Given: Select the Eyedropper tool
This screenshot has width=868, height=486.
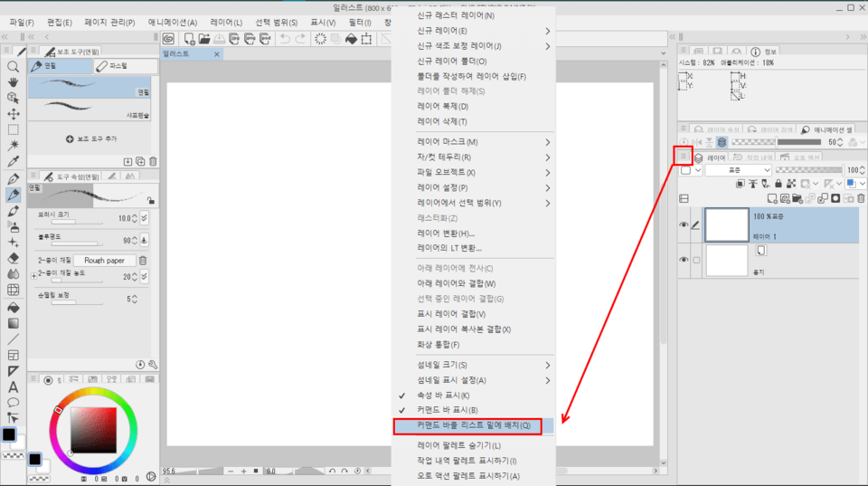Looking at the screenshot, I should [14, 162].
